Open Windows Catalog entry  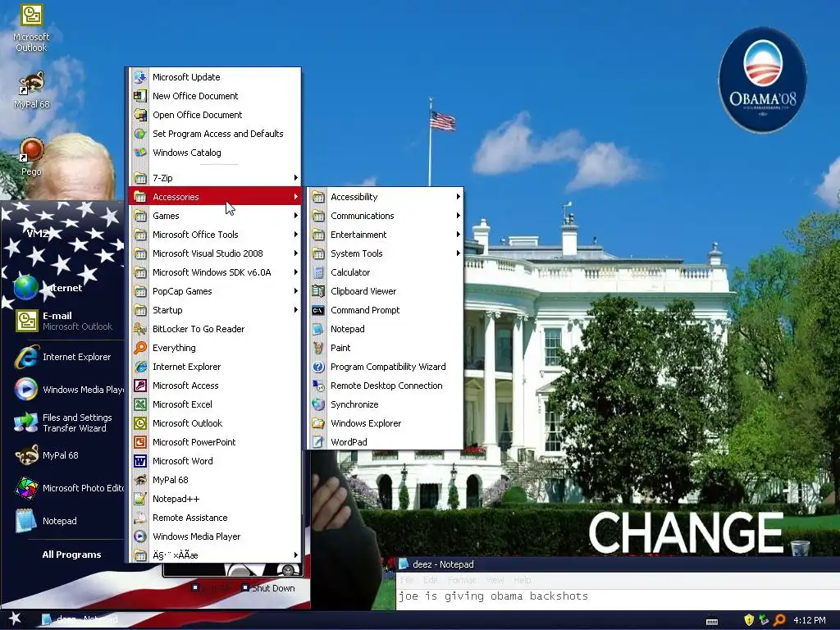pyautogui.click(x=215, y=153)
